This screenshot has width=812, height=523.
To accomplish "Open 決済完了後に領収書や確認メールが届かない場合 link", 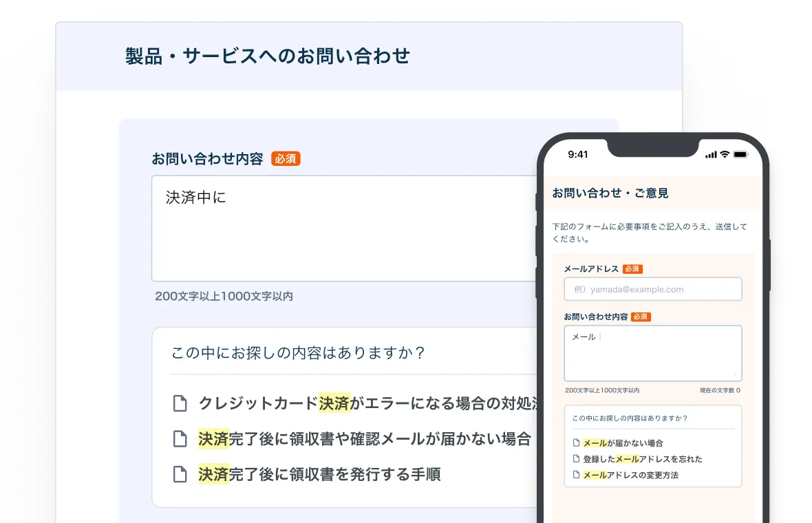I will [364, 438].
